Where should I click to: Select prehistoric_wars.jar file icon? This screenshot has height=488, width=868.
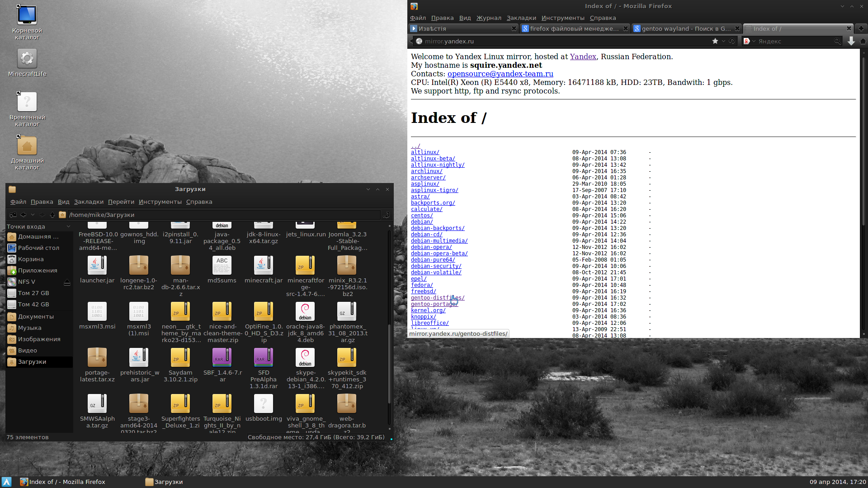tap(138, 357)
